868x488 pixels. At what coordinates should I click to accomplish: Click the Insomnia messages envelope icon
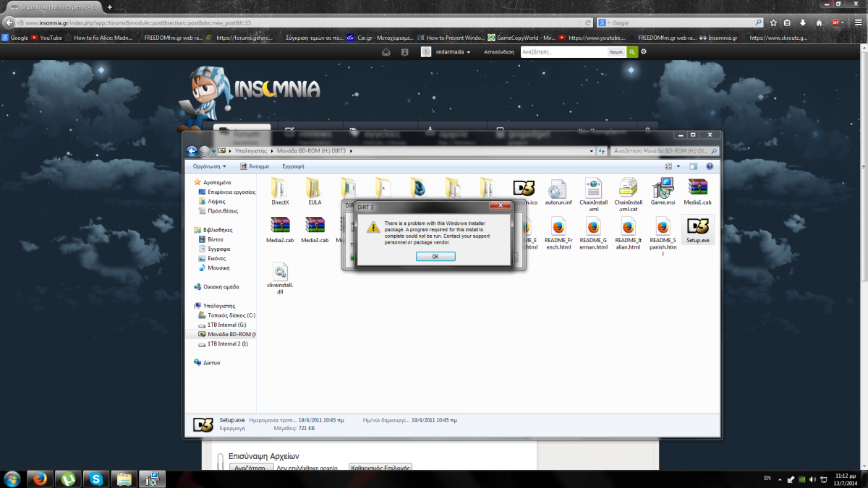click(386, 52)
